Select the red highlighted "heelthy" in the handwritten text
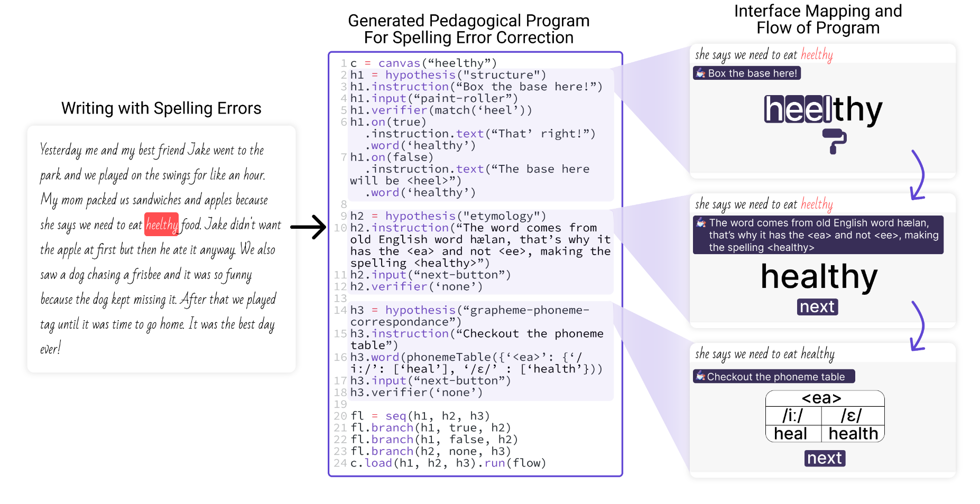The image size is (980, 504). pyautogui.click(x=162, y=225)
